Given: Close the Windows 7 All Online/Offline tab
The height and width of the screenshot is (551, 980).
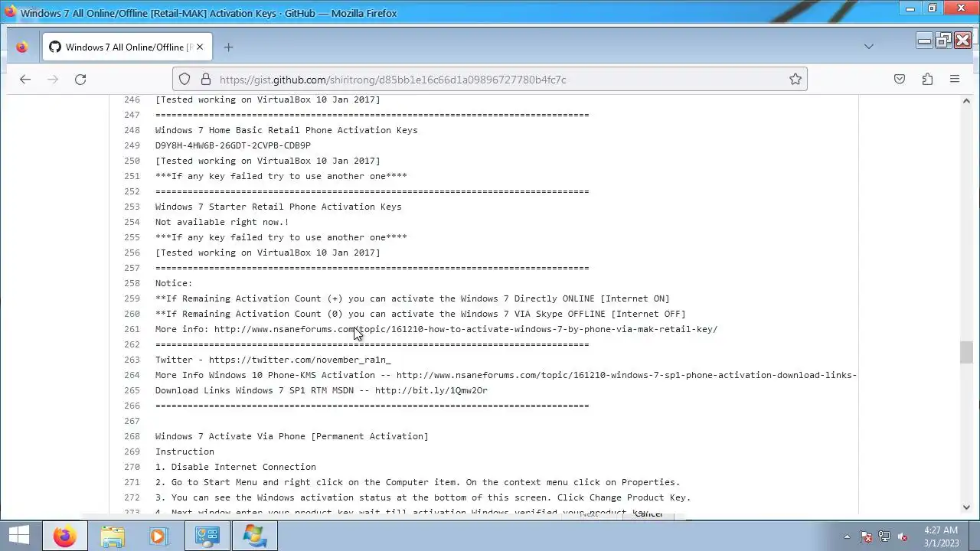Looking at the screenshot, I should (x=200, y=47).
